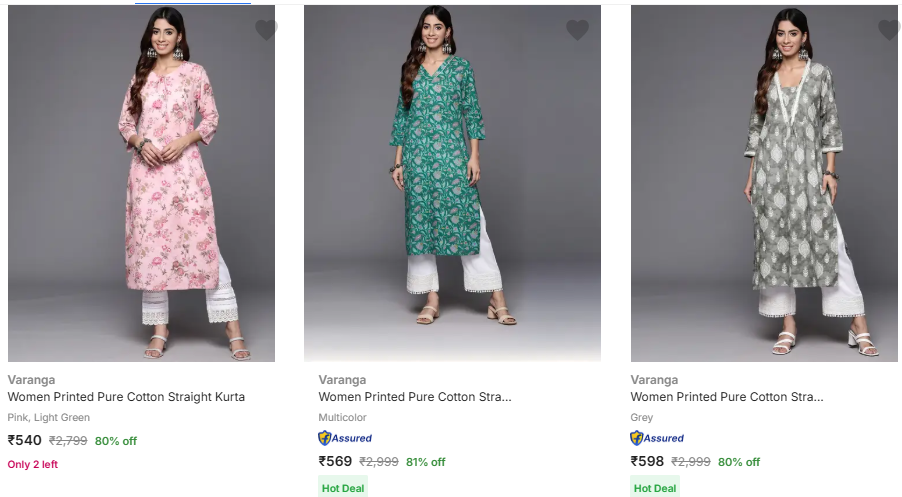Screen dimensions: 902x497
Task: Click the ₹540 price
Action: (x=25, y=441)
